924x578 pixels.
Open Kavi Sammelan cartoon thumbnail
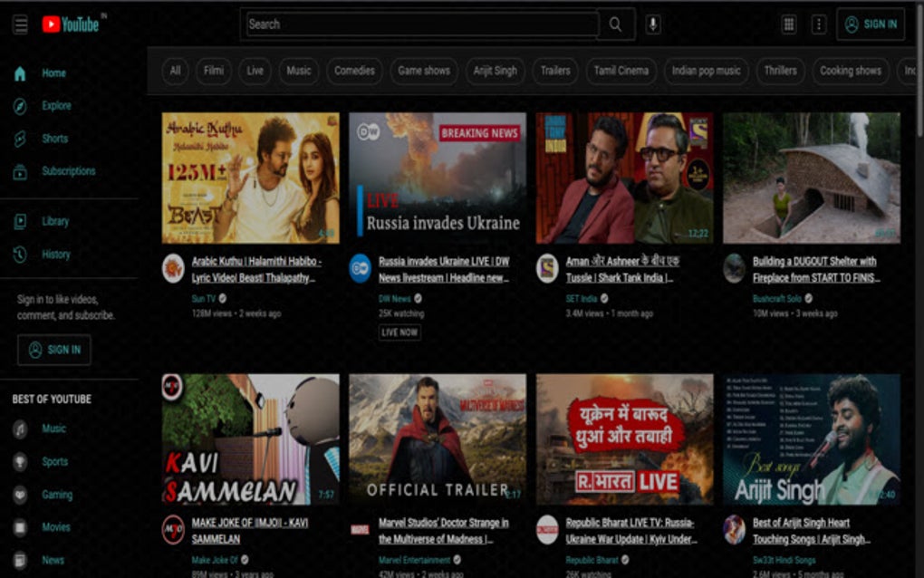pyautogui.click(x=250, y=439)
